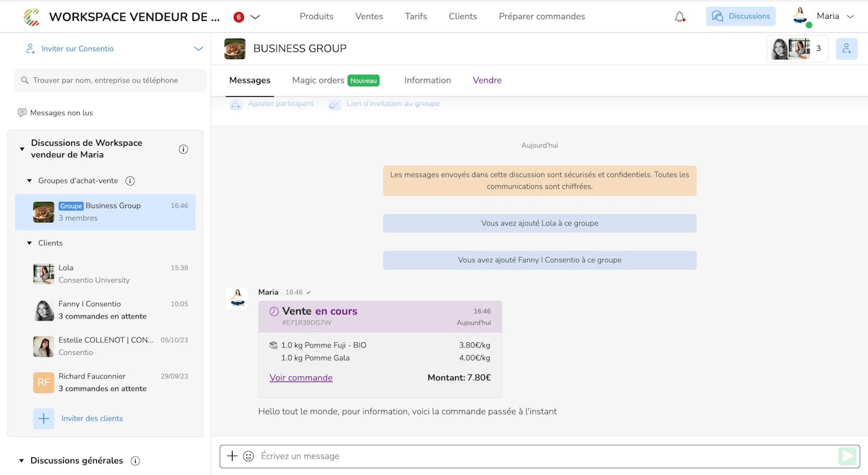Click info icon next to Groupes d'achat-vente

130,181
